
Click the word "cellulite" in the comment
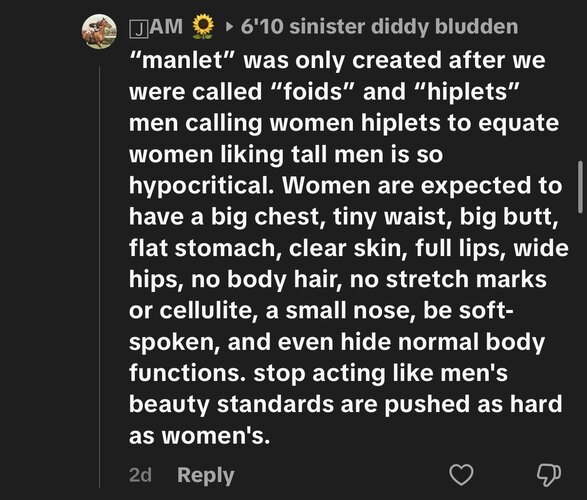point(209,311)
